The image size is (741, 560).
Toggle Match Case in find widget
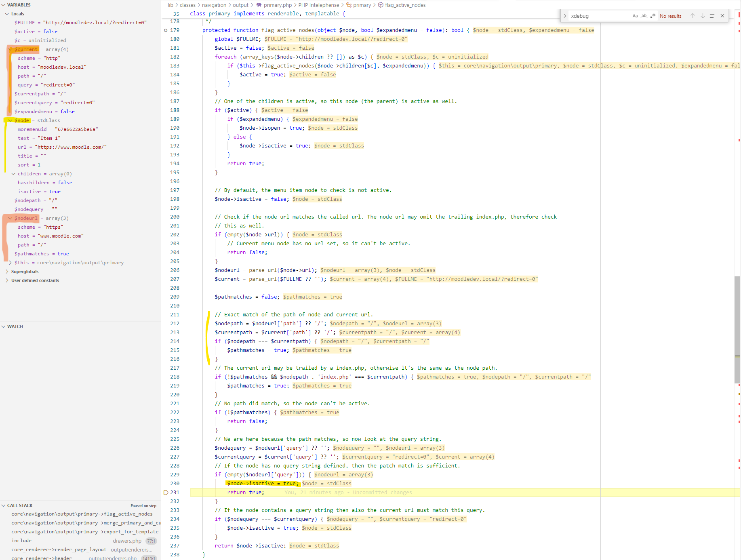coord(635,16)
